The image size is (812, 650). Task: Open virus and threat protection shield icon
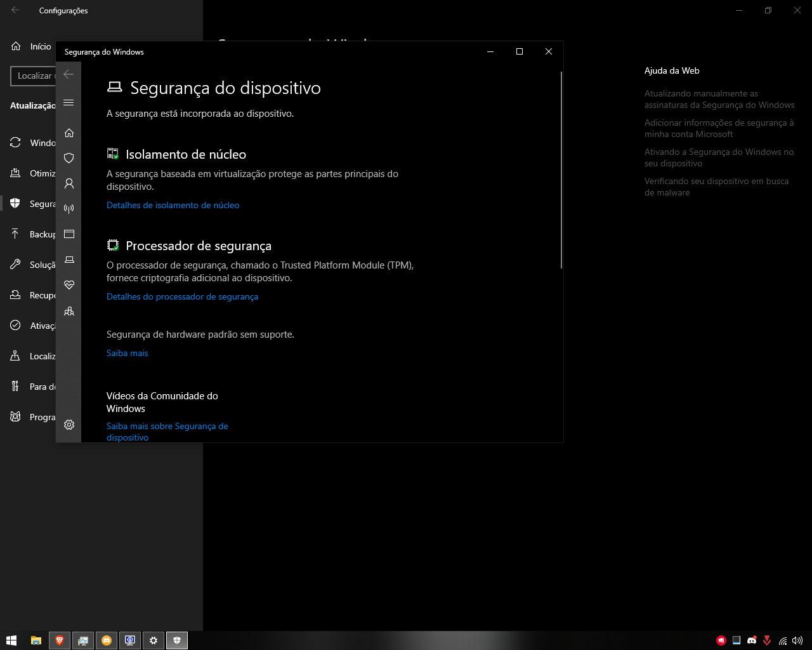[x=69, y=158]
